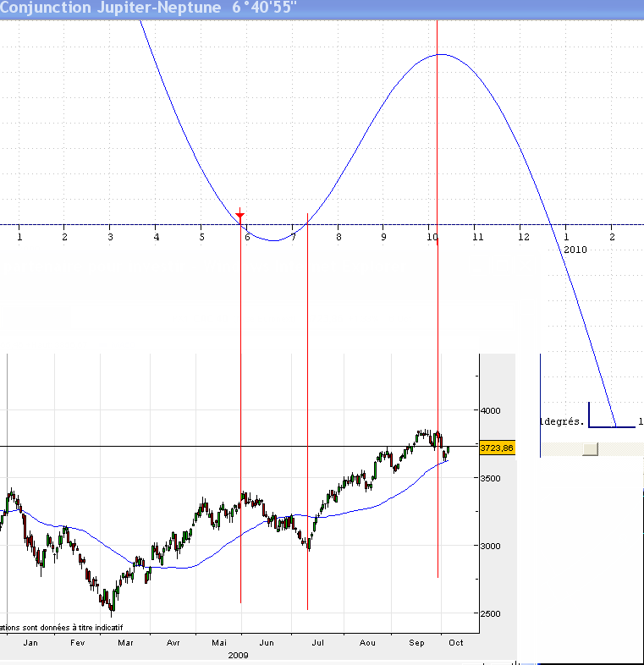Click the 2009 year label under the chart
The image size is (644, 665).
[239, 655]
